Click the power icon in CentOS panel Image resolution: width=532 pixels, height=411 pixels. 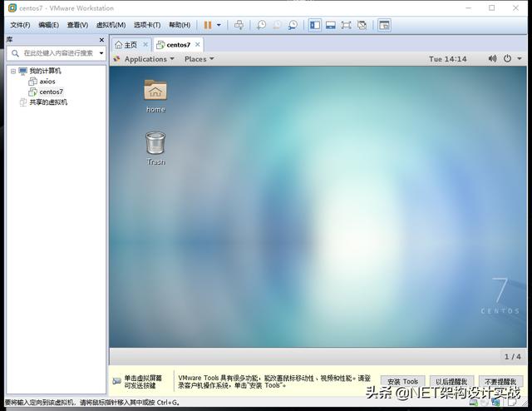click(x=507, y=59)
